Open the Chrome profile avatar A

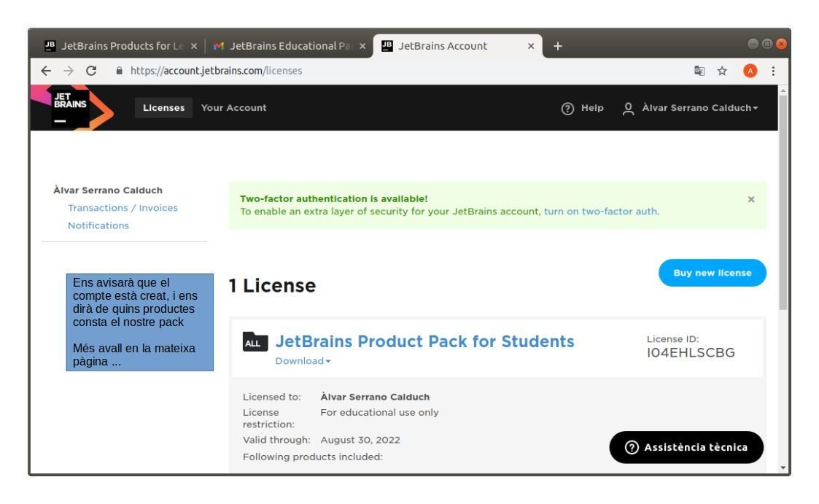click(x=750, y=71)
